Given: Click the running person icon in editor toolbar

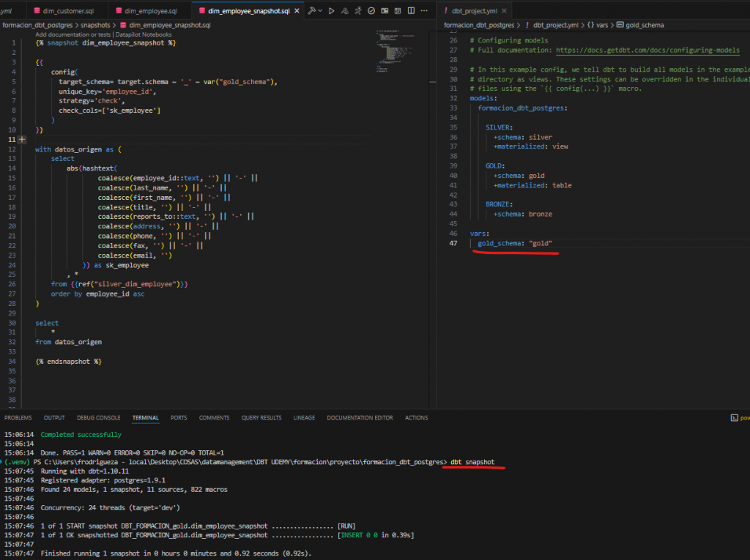Looking at the screenshot, I should (358, 11).
